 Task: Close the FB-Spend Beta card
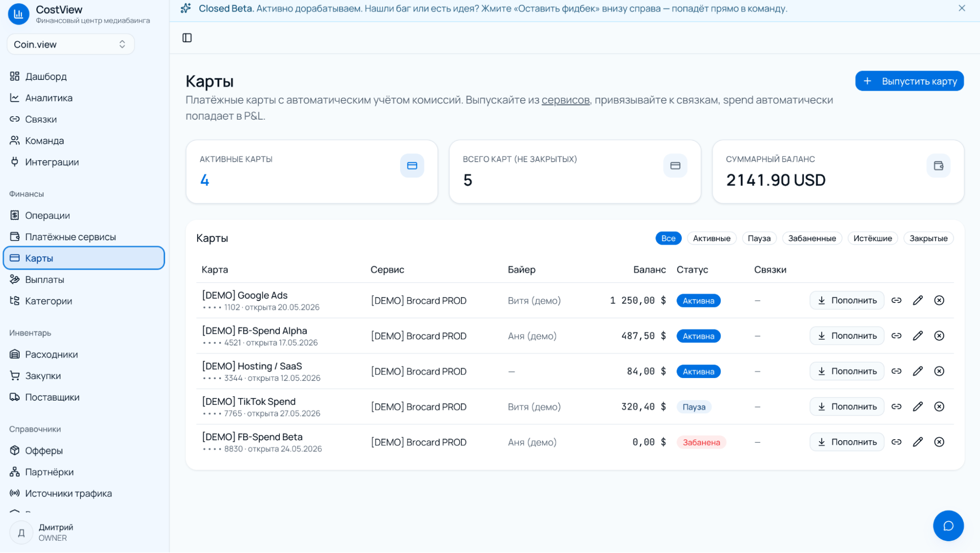pos(939,442)
